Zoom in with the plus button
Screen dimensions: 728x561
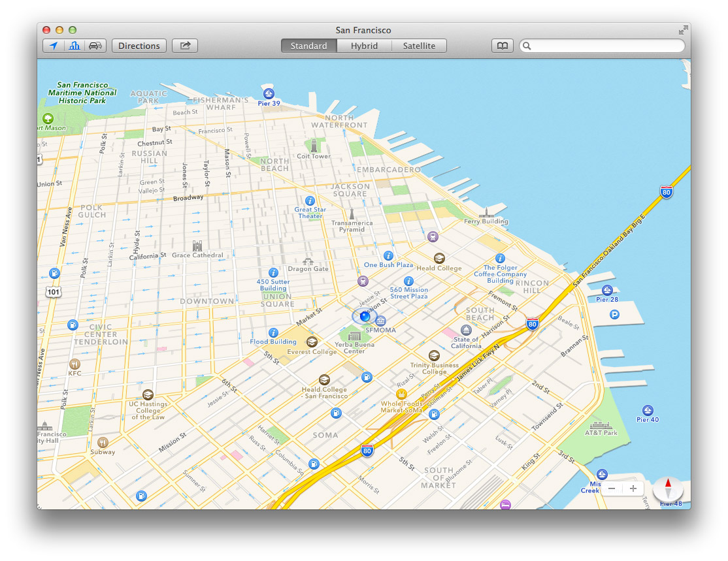[x=633, y=489]
